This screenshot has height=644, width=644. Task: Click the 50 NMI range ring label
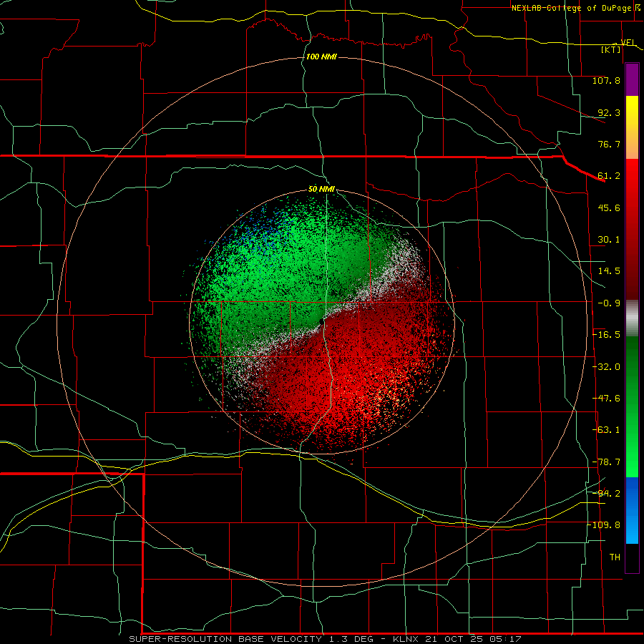tap(321, 189)
